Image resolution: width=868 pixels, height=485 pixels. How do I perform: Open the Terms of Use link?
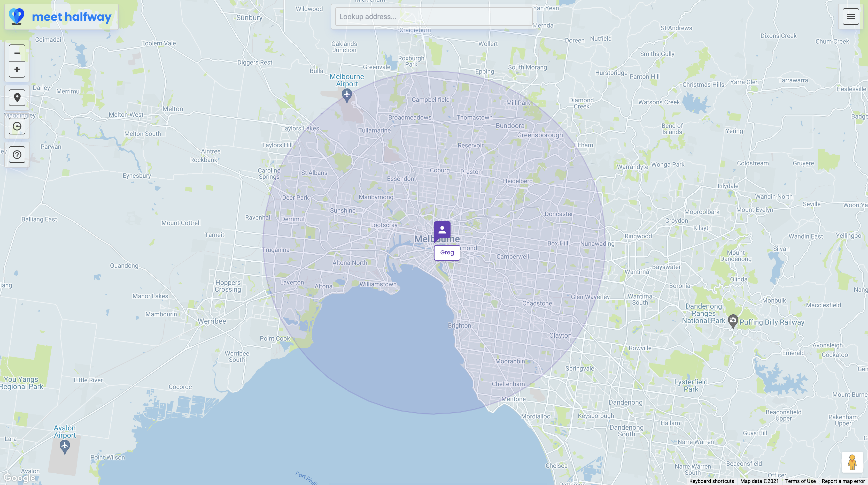click(x=800, y=481)
